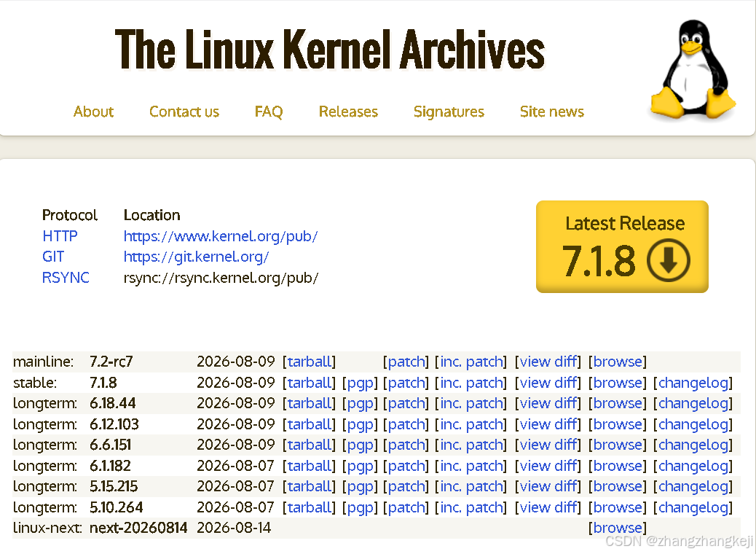Open patch link for mainline 7.2-rc7

pyautogui.click(x=406, y=362)
